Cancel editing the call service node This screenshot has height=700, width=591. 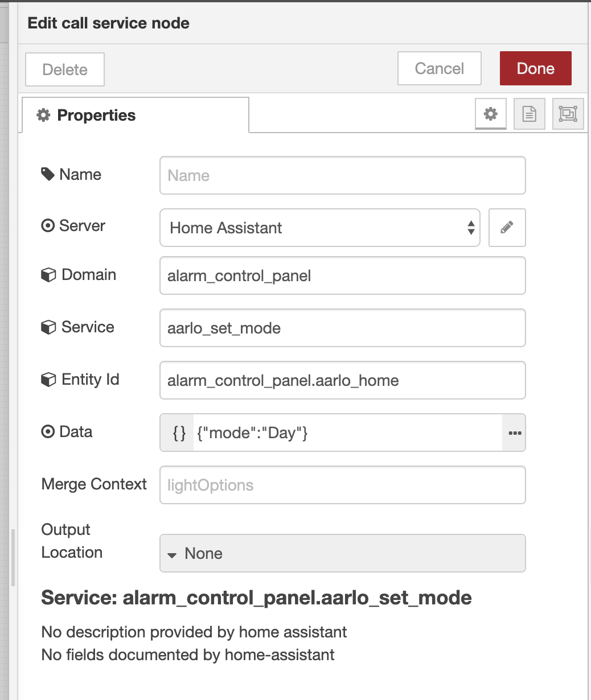click(440, 68)
